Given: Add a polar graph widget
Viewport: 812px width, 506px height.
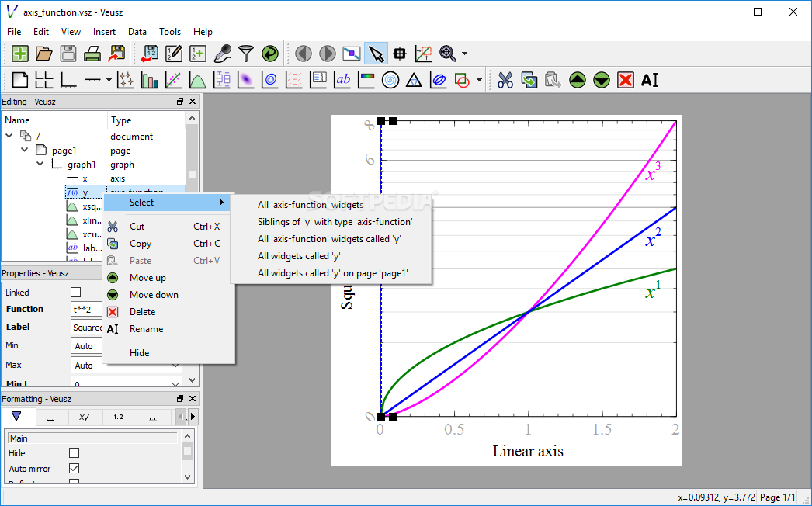Looking at the screenshot, I should click(x=390, y=80).
